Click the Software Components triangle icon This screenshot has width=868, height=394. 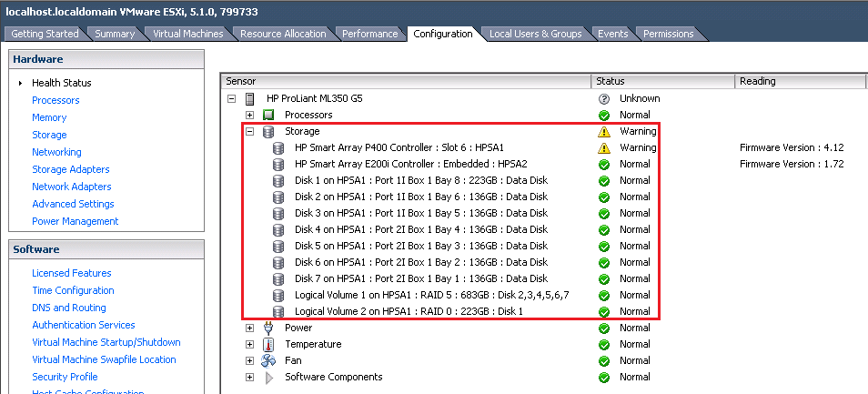268,377
